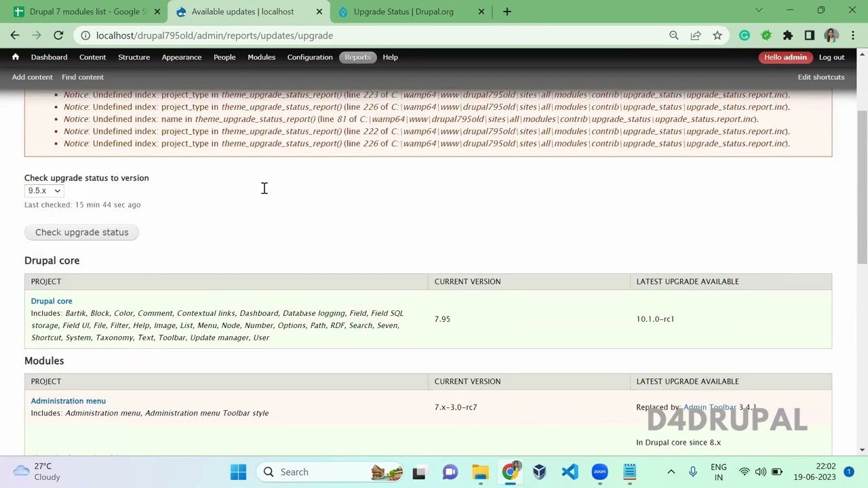Screen dimensions: 868x488
Task: Open the Extensions puzzle piece menu
Action: coord(788,35)
